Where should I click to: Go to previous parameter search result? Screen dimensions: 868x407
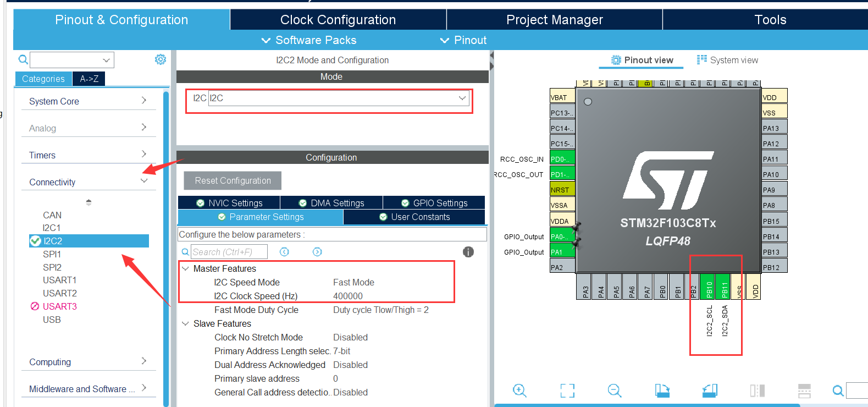(284, 252)
